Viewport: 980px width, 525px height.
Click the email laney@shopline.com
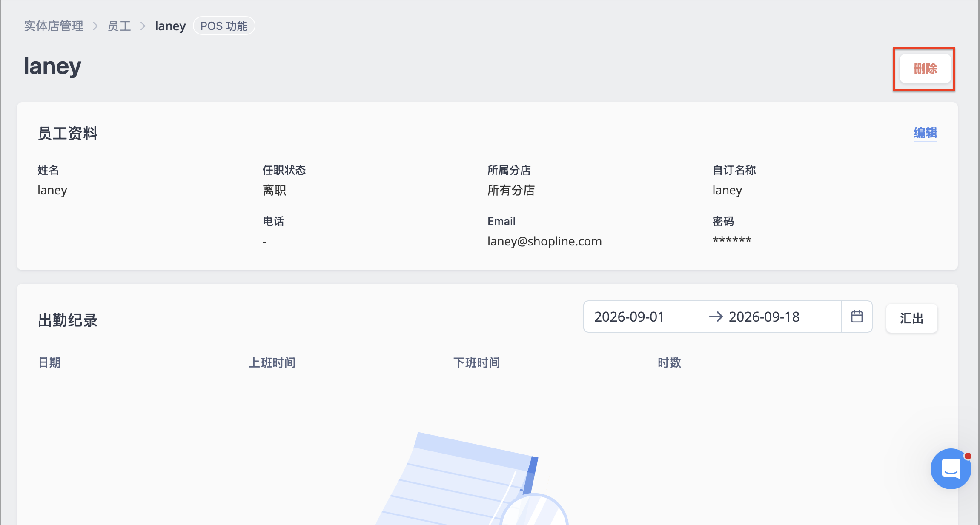(544, 241)
